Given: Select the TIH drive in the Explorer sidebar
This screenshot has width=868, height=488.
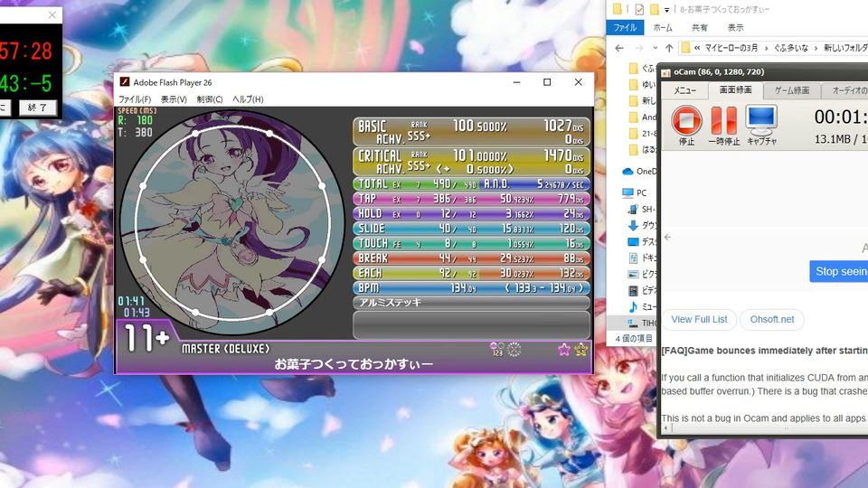Looking at the screenshot, I should coord(641,322).
